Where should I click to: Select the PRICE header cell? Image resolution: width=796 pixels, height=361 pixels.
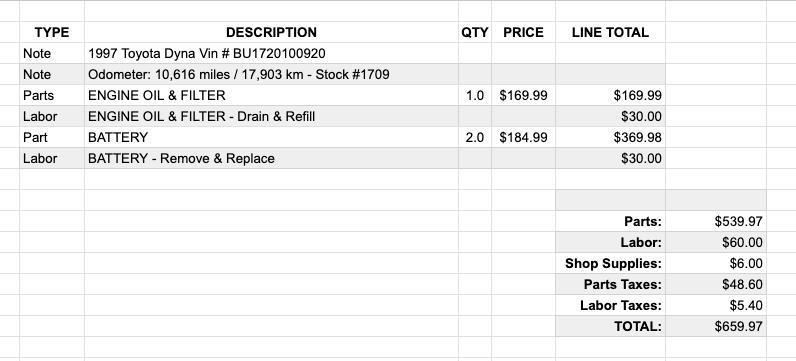pos(523,32)
